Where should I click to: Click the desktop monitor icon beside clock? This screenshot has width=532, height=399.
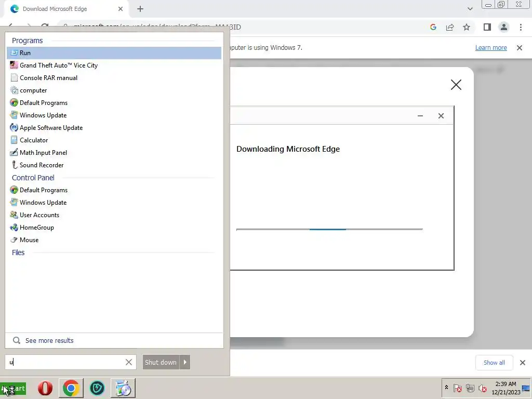[x=526, y=388]
